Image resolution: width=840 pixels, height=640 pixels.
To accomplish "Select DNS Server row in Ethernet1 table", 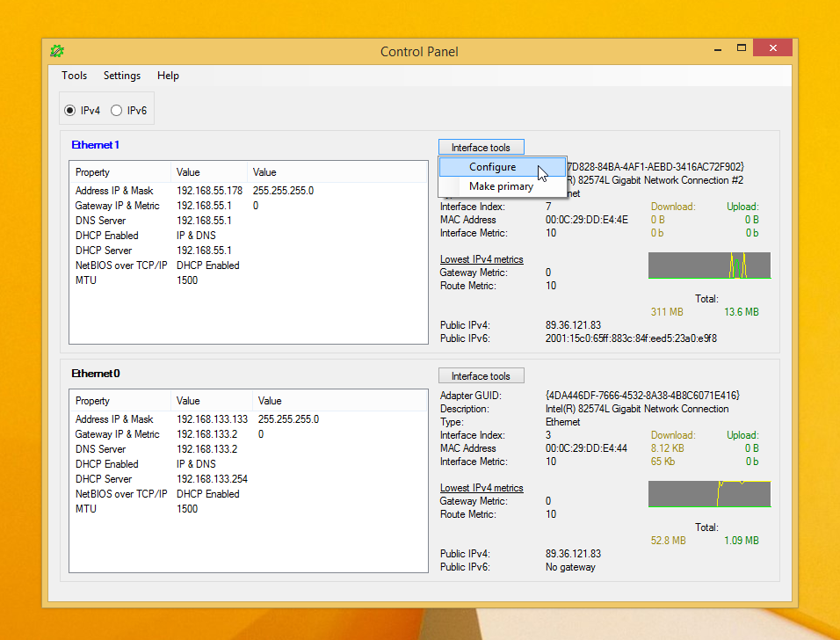I will coord(249,221).
